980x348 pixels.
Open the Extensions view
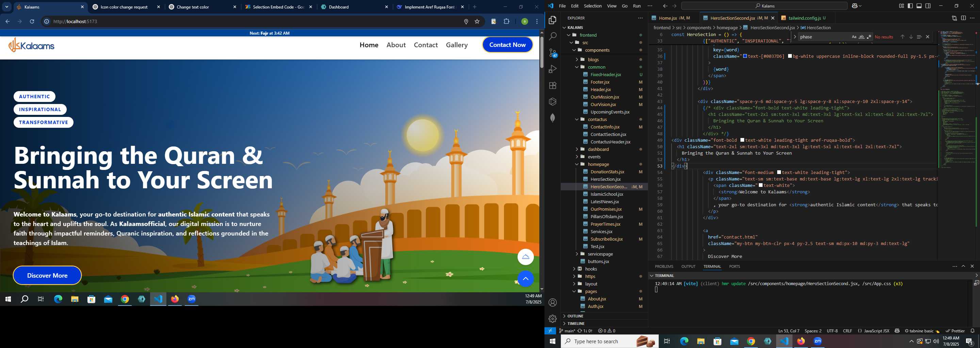pos(552,86)
